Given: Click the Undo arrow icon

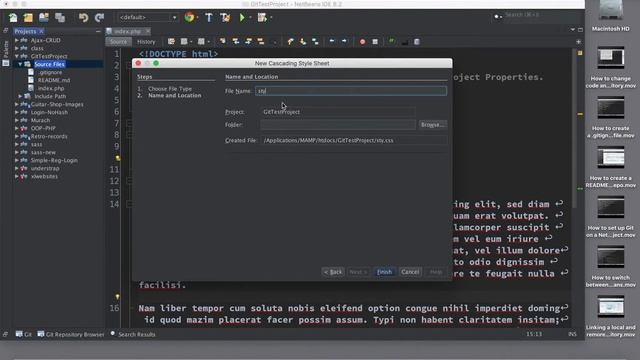Looking at the screenshot, I should click(x=83, y=18).
